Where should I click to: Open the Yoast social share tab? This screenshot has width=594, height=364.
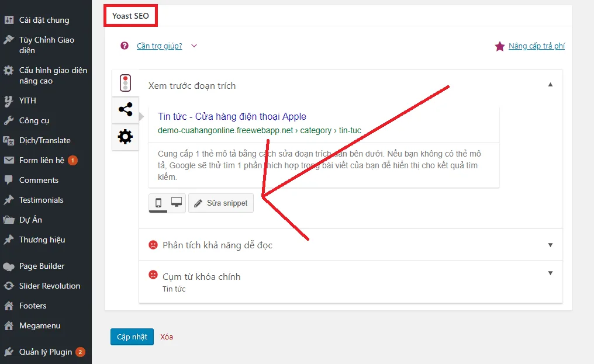pyautogui.click(x=125, y=110)
